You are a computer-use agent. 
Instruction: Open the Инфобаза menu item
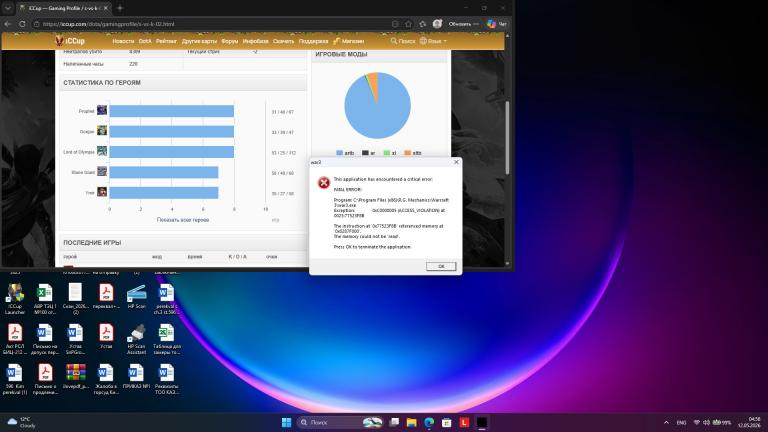coord(256,41)
